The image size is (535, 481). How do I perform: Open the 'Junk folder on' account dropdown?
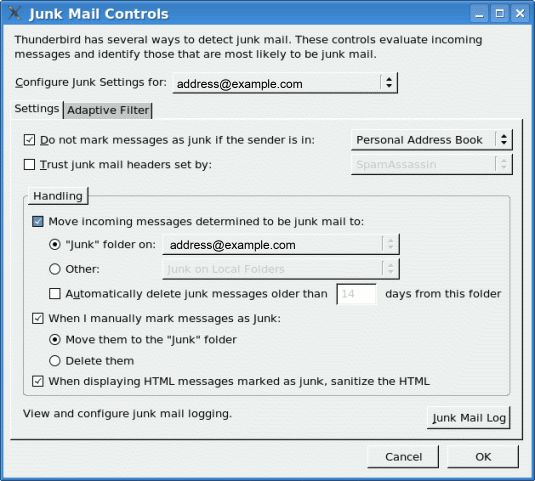[x=281, y=245]
